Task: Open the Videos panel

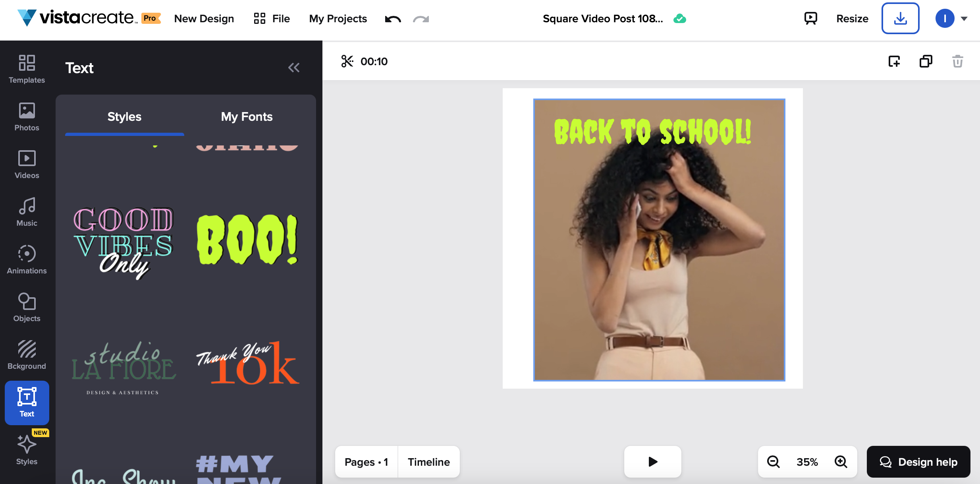Action: tap(27, 165)
